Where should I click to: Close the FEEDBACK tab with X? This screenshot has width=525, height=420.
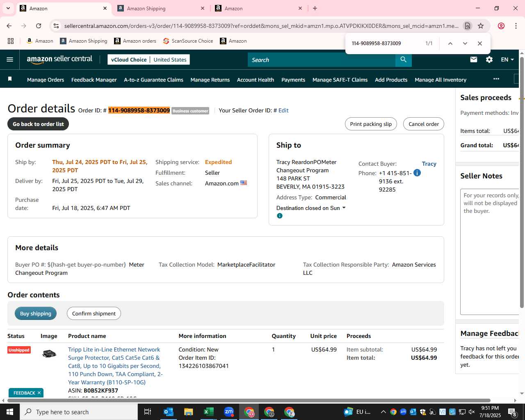click(x=39, y=393)
